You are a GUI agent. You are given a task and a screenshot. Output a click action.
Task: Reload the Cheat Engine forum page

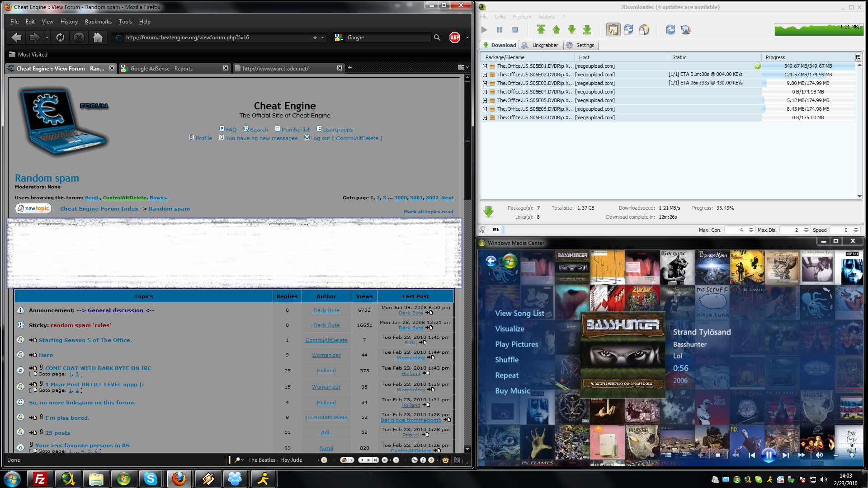pyautogui.click(x=60, y=38)
